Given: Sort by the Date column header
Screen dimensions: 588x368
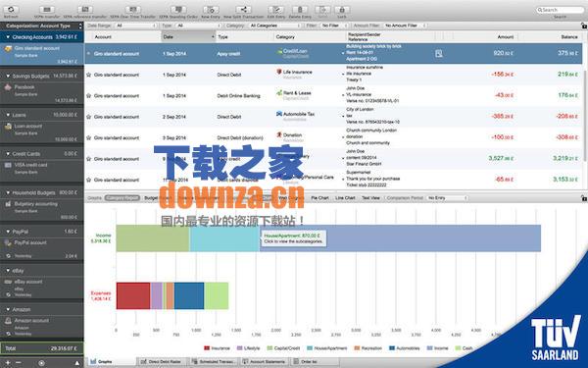Looking at the screenshot, I should point(188,37).
